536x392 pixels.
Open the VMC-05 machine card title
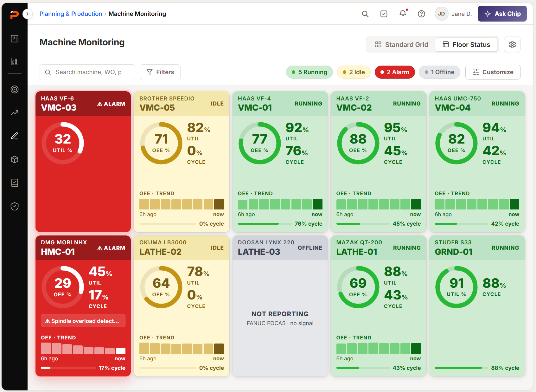(157, 108)
